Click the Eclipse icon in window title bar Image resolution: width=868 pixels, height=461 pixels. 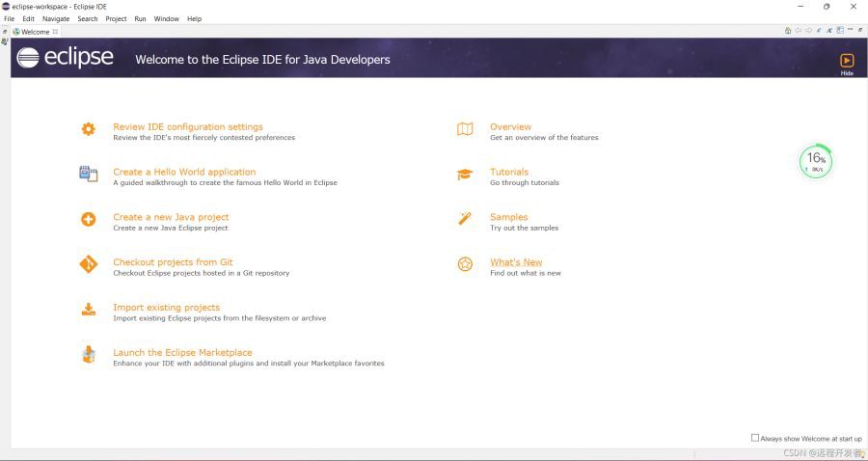point(6,6)
